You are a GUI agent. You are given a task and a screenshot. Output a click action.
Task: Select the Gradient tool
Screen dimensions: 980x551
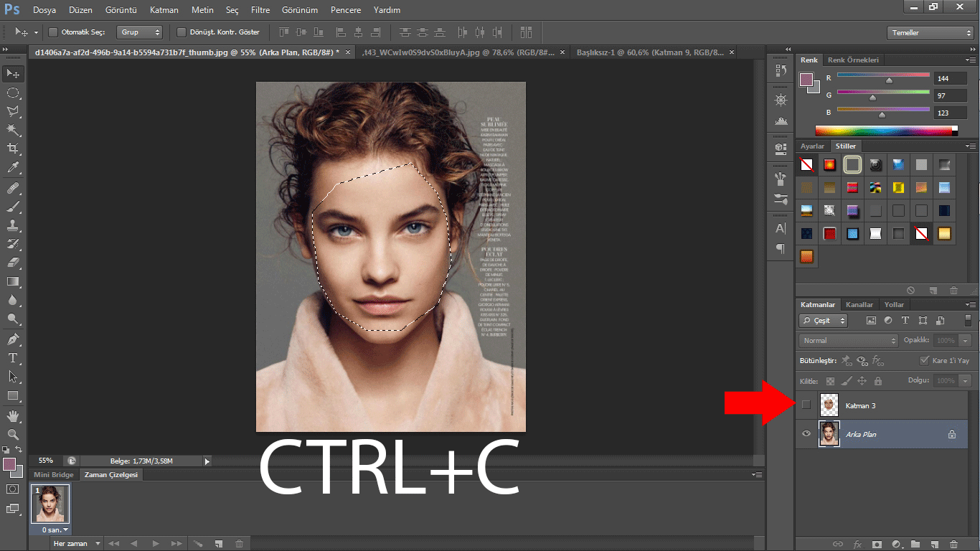(x=13, y=281)
